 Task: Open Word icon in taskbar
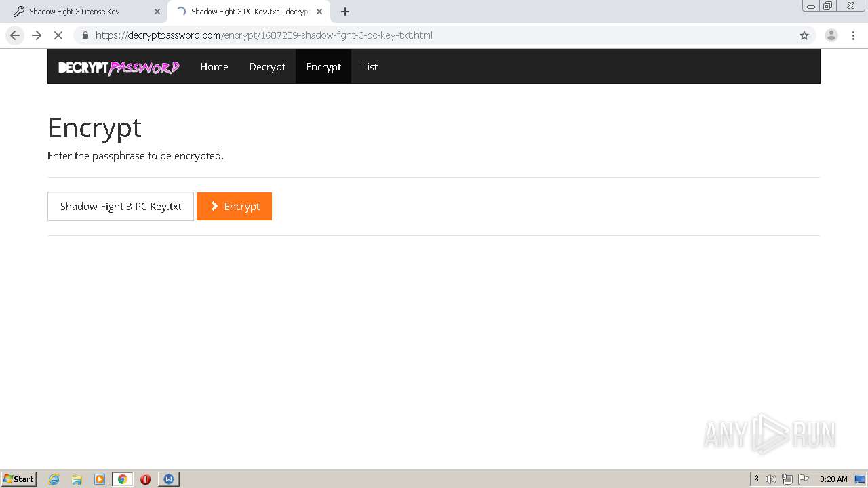169,479
